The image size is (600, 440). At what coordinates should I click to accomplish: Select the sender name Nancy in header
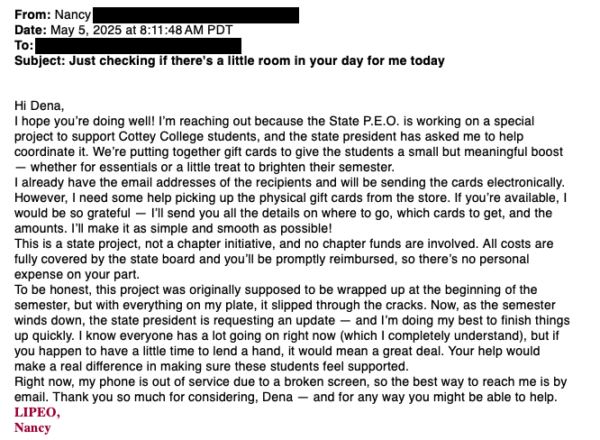[x=73, y=15]
